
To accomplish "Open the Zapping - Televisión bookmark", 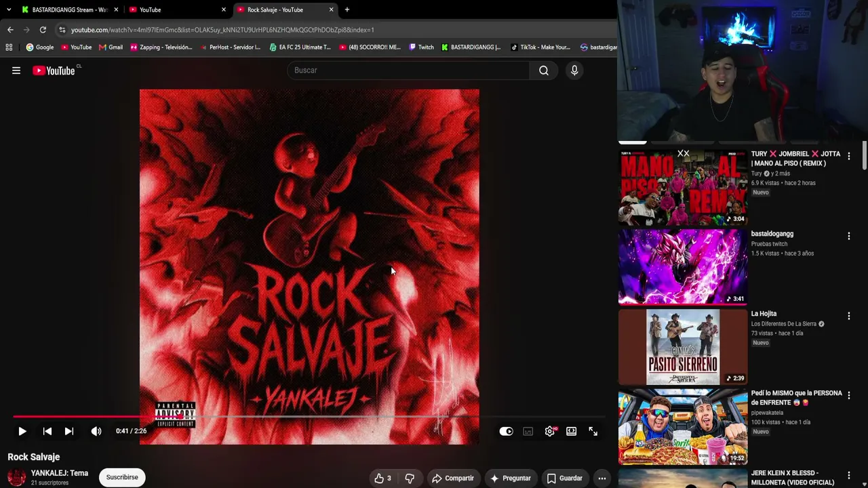I will 161,47.
